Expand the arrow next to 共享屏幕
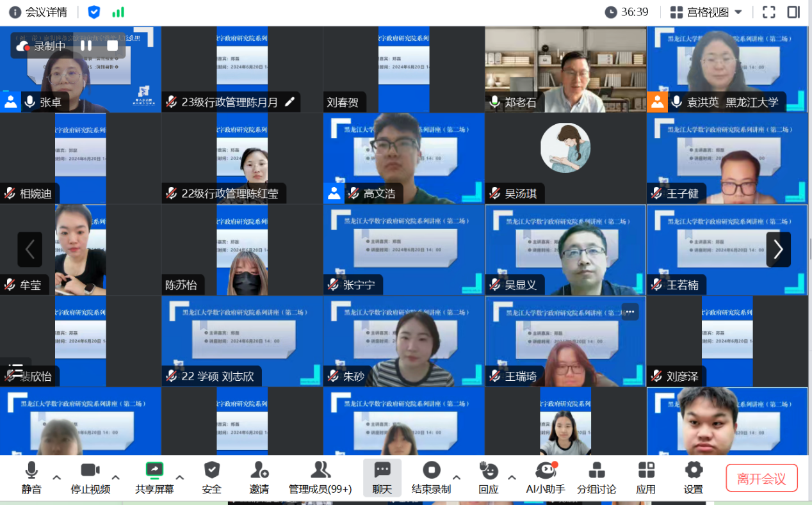The image size is (812, 505). [x=180, y=477]
